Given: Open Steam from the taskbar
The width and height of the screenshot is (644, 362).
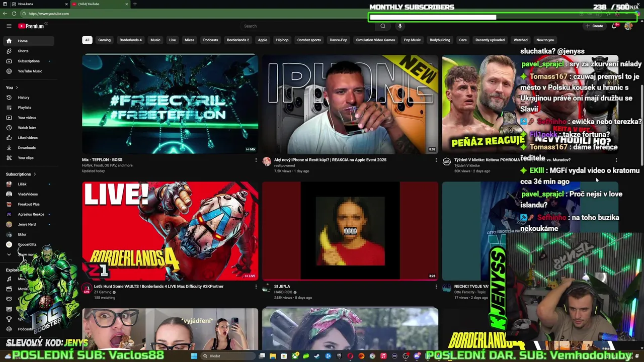Looking at the screenshot, I should coord(317,356).
